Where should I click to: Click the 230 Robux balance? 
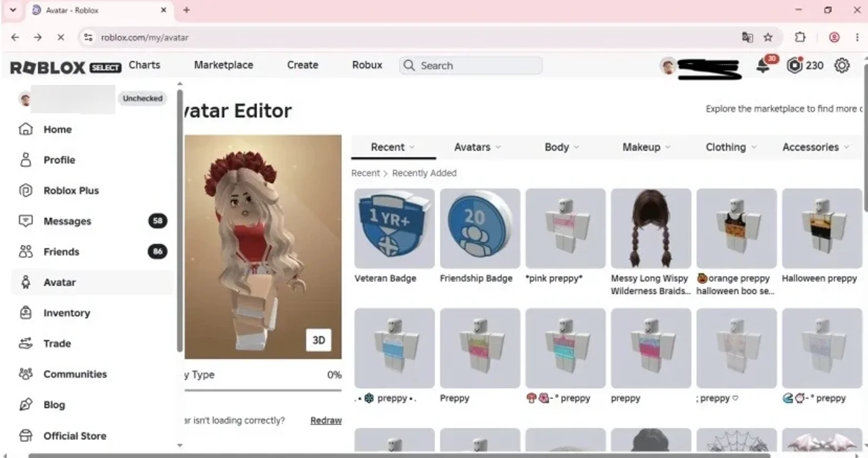tap(815, 66)
